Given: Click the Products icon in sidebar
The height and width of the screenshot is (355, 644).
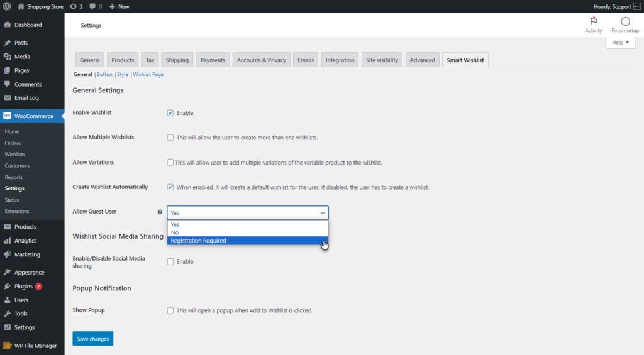Looking at the screenshot, I should coord(8,227).
